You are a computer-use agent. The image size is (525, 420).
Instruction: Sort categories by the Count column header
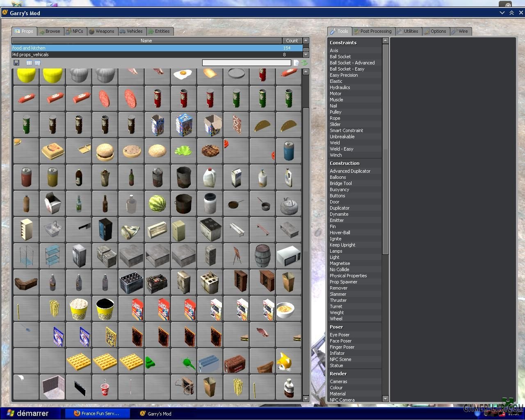click(x=292, y=41)
